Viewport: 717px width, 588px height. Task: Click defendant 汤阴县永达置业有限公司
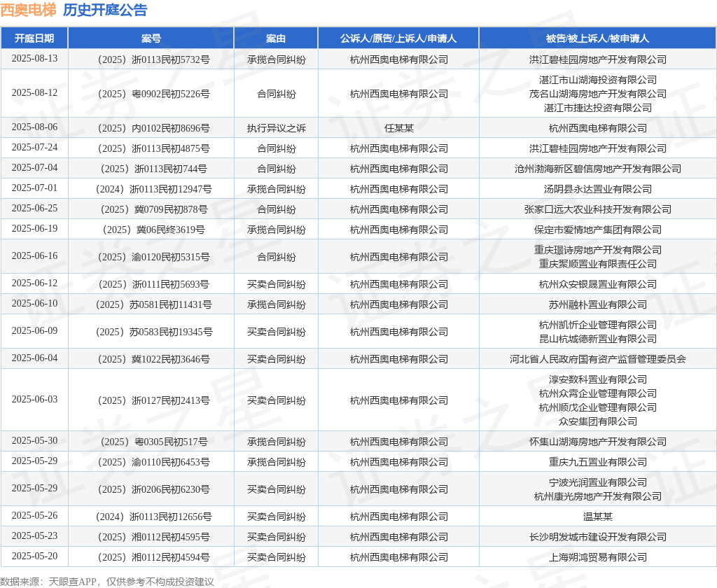[x=598, y=189]
